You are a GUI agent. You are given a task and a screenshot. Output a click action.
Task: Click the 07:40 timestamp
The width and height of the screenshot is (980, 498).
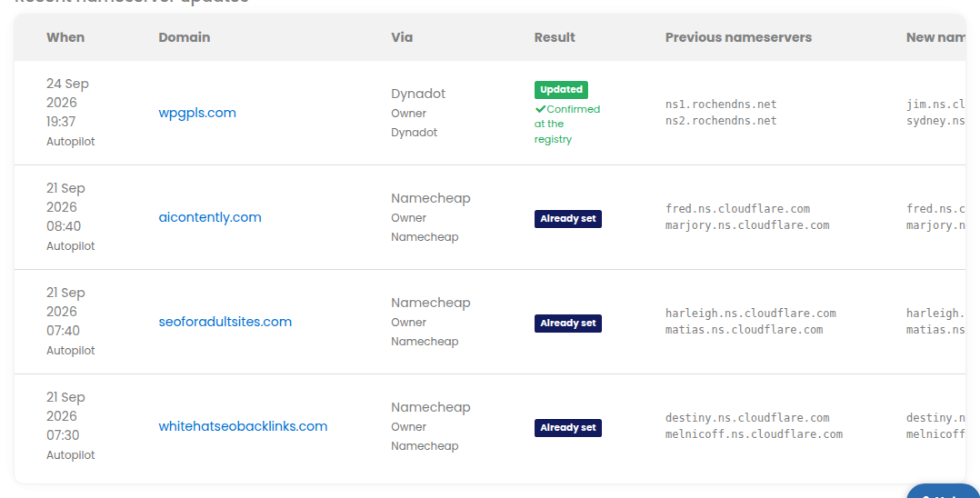[x=63, y=331]
